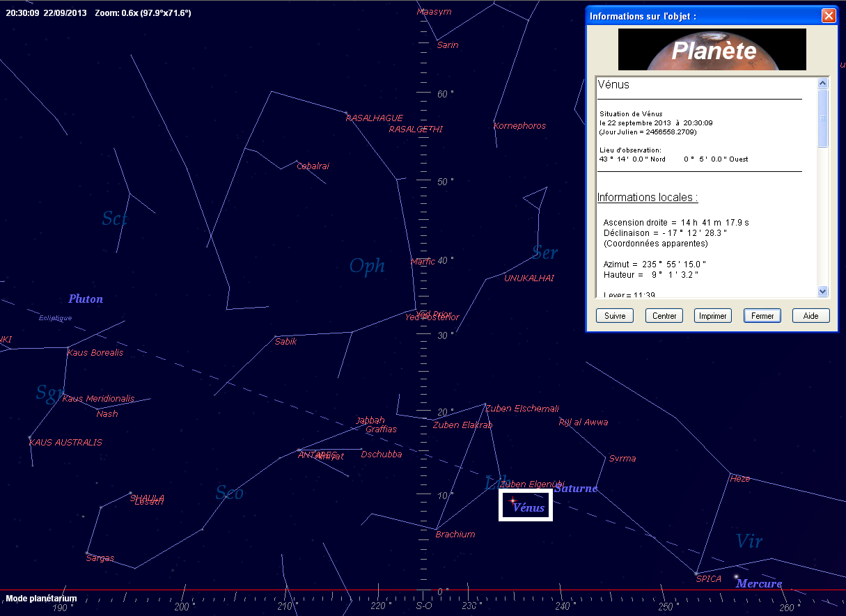Click the star SPICA
Viewport: 846px width, 616px height.
pyautogui.click(x=696, y=573)
